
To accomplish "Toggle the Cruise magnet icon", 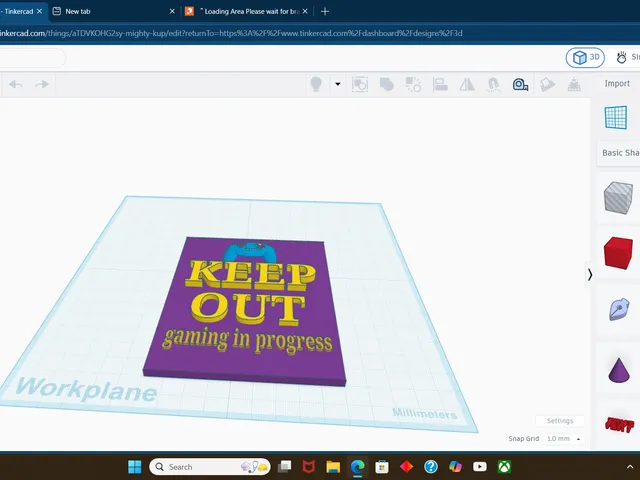I will [493, 84].
